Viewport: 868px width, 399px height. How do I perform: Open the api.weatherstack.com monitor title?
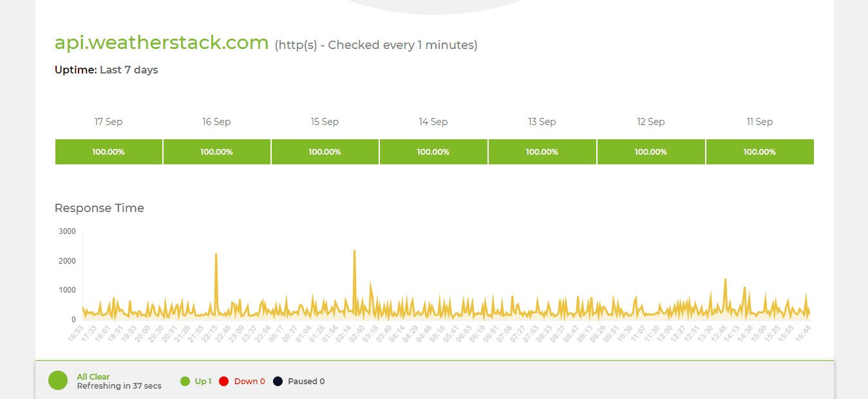click(162, 43)
